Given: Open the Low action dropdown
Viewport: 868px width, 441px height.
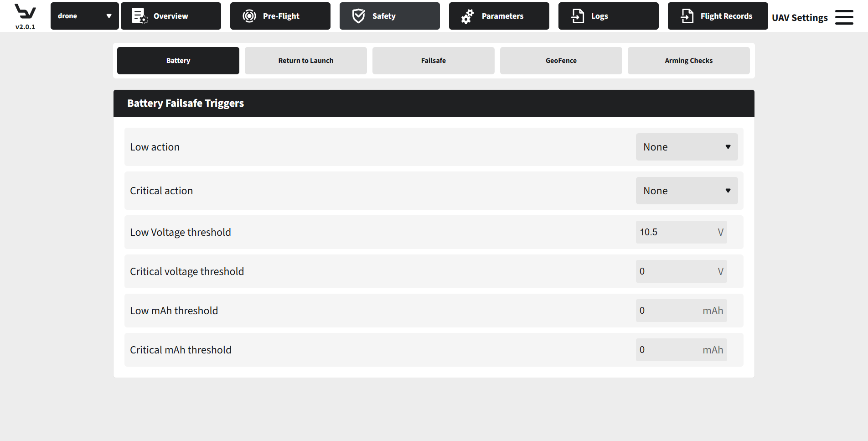Looking at the screenshot, I should pyautogui.click(x=687, y=147).
